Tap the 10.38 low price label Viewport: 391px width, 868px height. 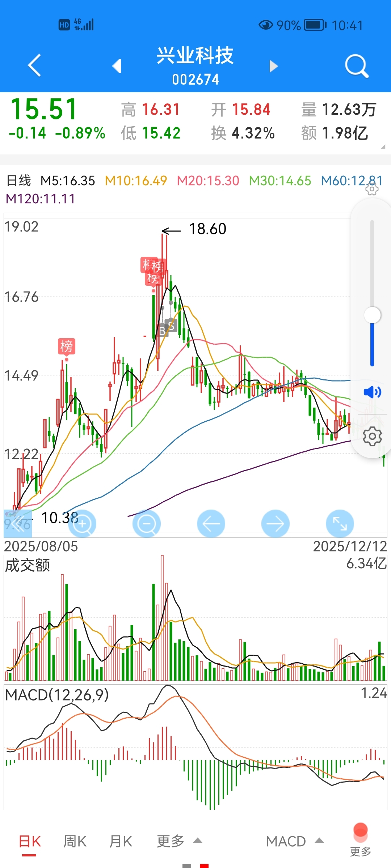click(x=60, y=518)
